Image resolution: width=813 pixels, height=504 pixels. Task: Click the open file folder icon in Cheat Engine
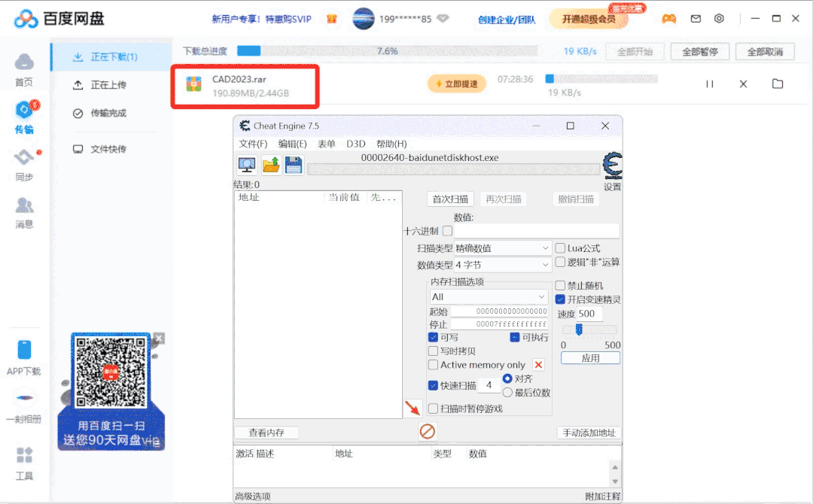click(x=271, y=165)
